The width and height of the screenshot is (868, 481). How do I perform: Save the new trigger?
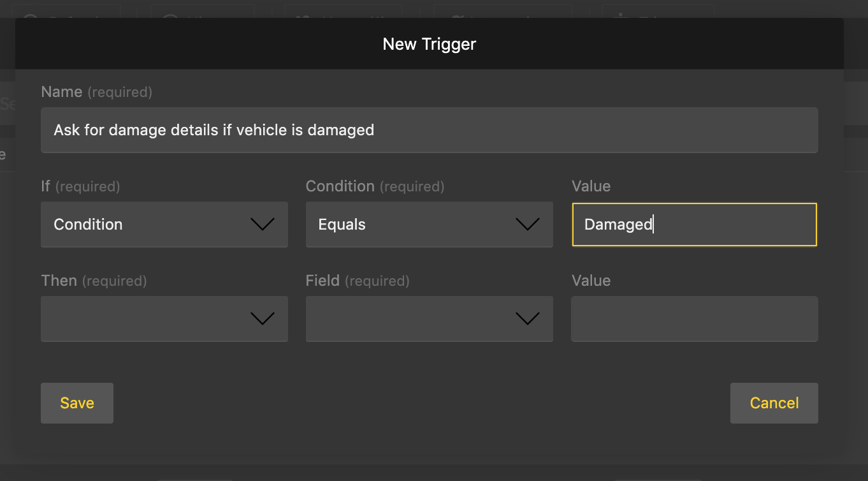tap(77, 403)
